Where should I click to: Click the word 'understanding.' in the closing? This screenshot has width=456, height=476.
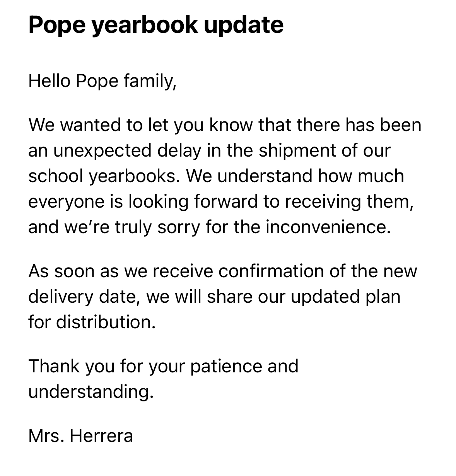pyautogui.click(x=91, y=392)
